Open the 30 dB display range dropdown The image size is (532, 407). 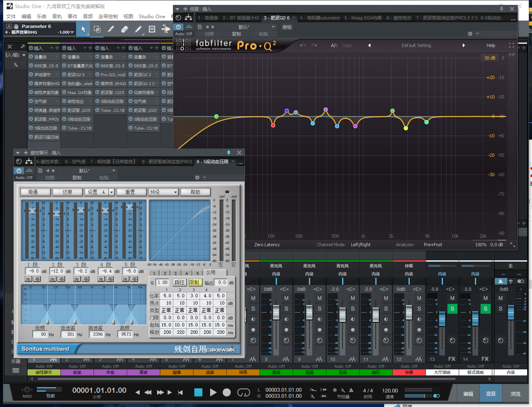point(489,58)
